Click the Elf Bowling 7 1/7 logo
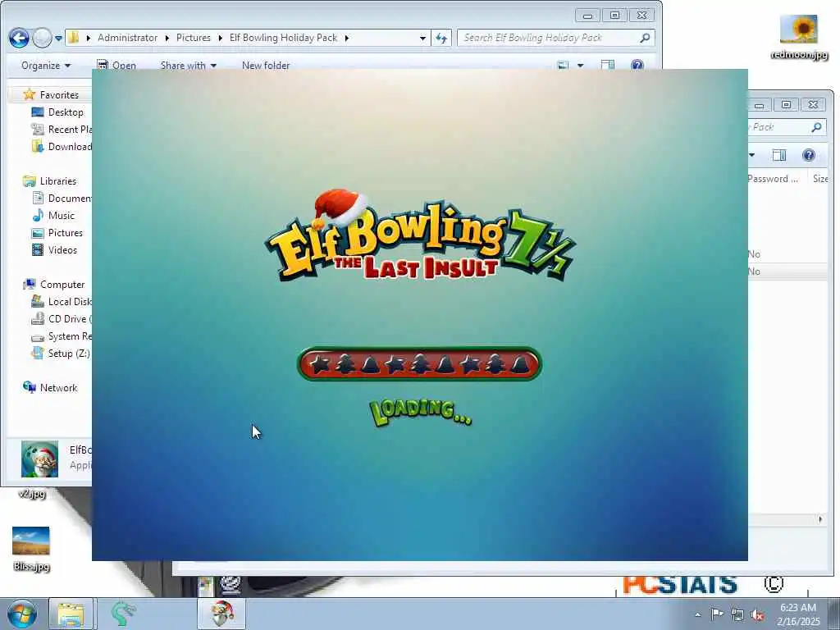This screenshot has width=840, height=630. pyautogui.click(x=421, y=235)
